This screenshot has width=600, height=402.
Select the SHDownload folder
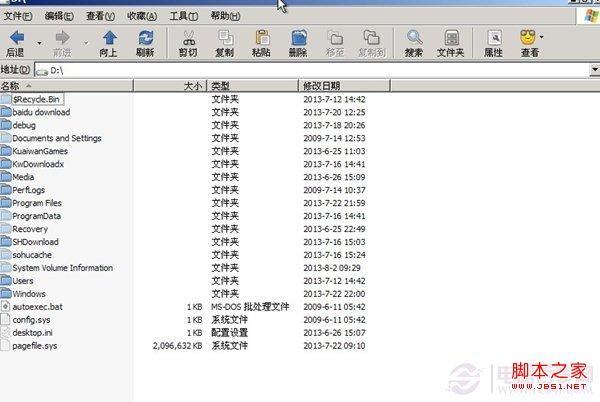36,242
